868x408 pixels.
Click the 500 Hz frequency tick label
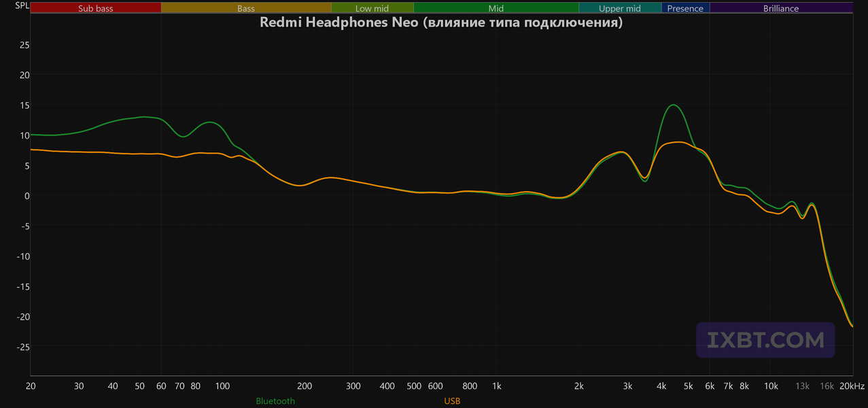click(x=414, y=386)
